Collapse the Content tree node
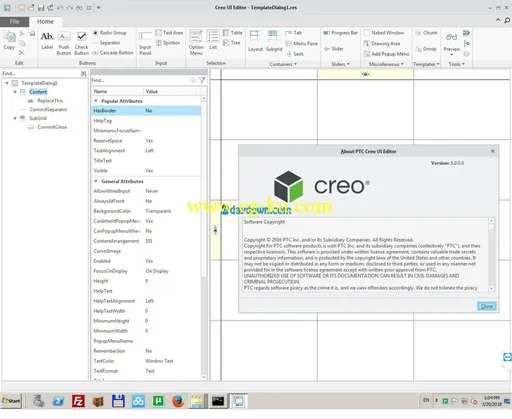The width and height of the screenshot is (512, 419). [15, 92]
